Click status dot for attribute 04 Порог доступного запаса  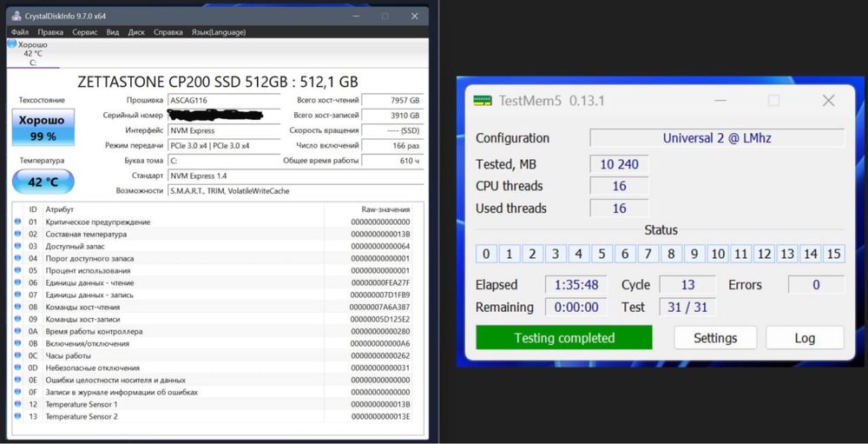[17, 258]
